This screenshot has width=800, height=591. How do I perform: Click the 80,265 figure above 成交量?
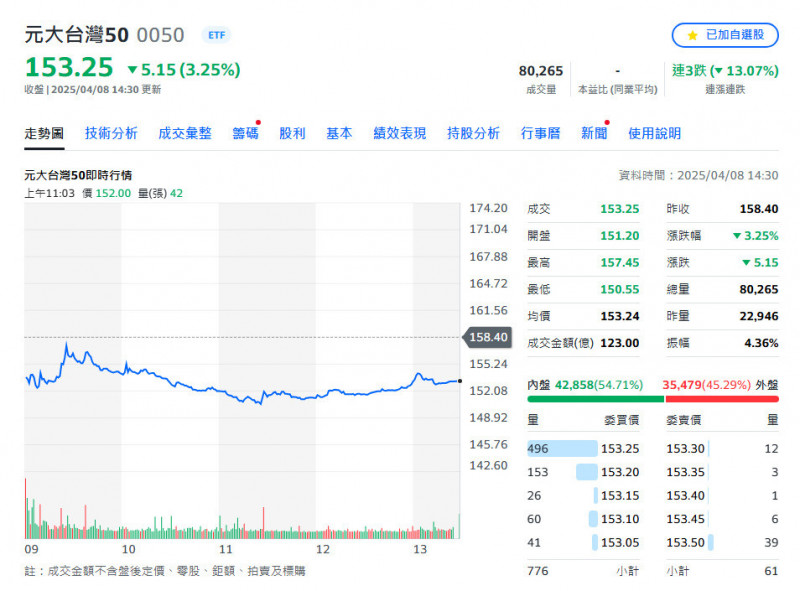pos(541,71)
